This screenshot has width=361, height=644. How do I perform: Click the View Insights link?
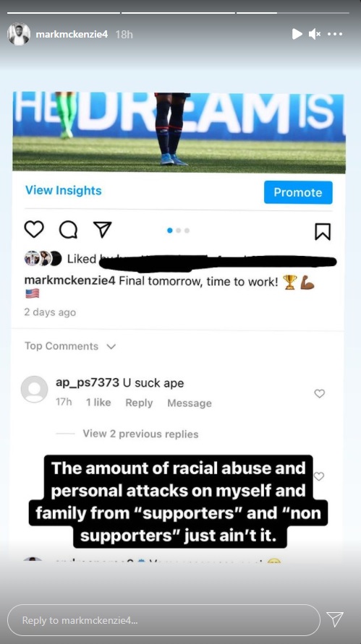point(64,191)
